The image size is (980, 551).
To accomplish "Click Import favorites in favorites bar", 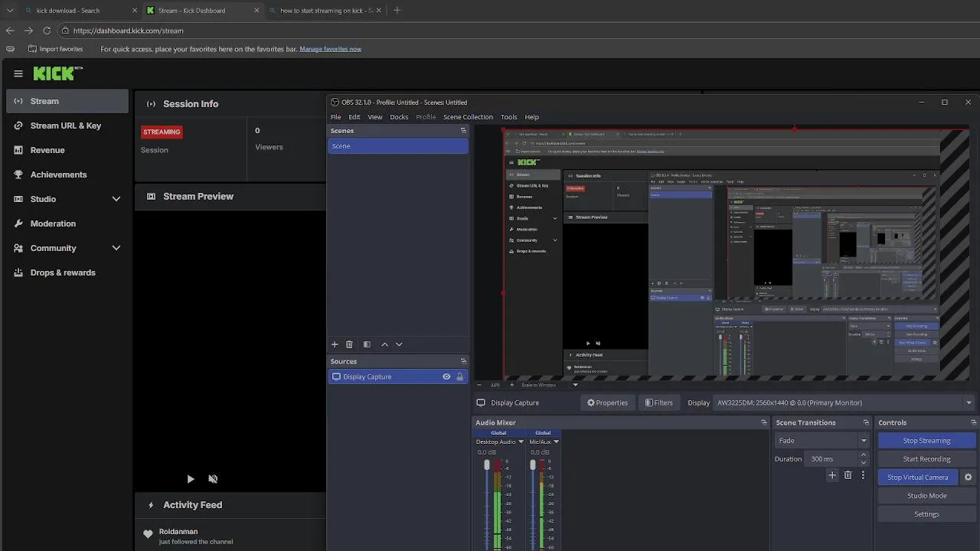I will coord(55,49).
